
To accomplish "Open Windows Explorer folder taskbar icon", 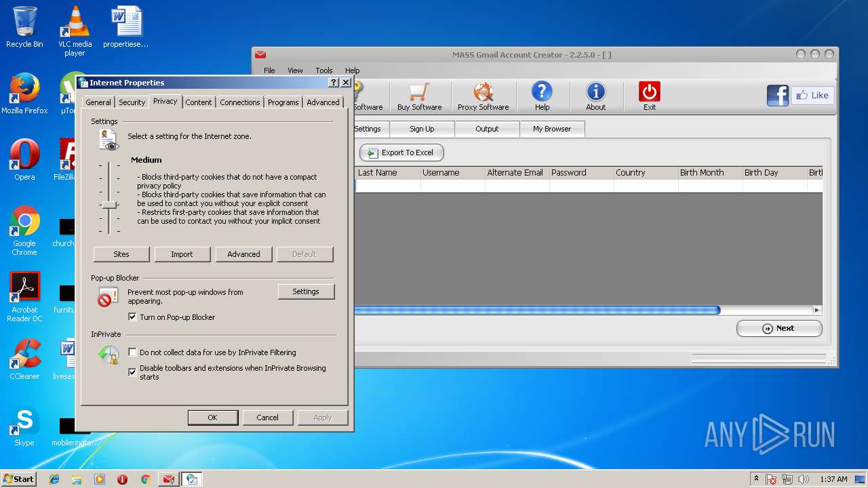I will point(77,479).
